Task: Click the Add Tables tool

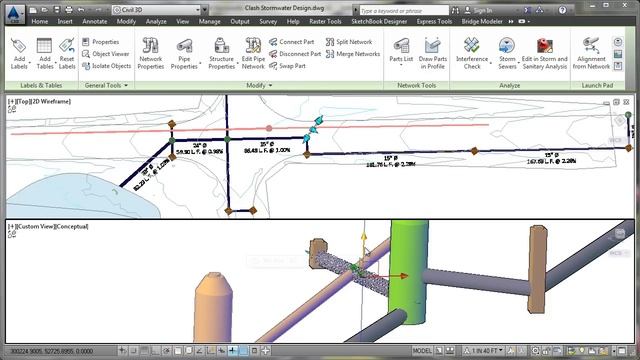Action: pos(44,53)
